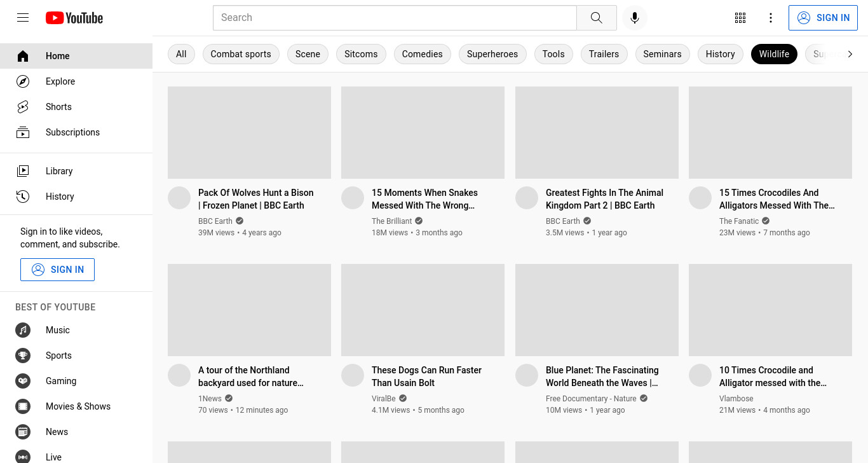Click SIGN IN button in sidebar
This screenshot has width=868, height=463.
(x=57, y=270)
